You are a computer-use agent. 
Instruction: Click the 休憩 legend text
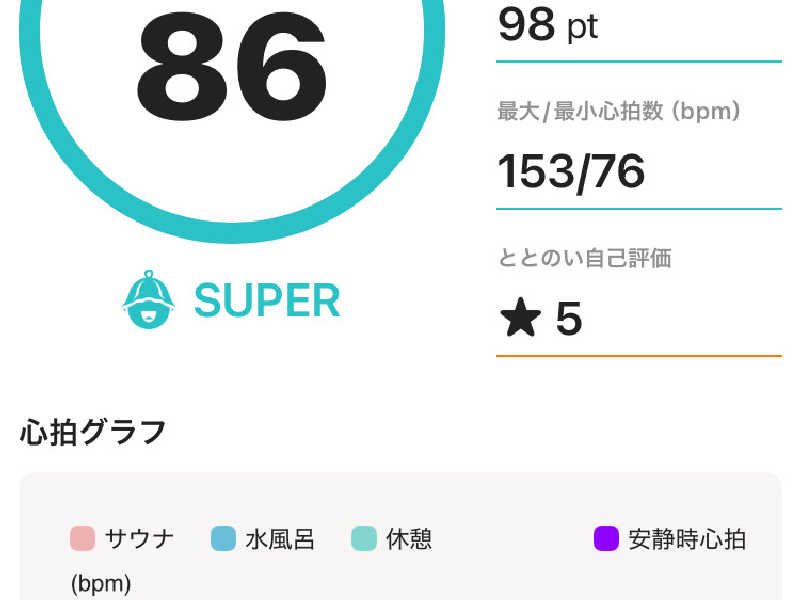pyautogui.click(x=409, y=540)
